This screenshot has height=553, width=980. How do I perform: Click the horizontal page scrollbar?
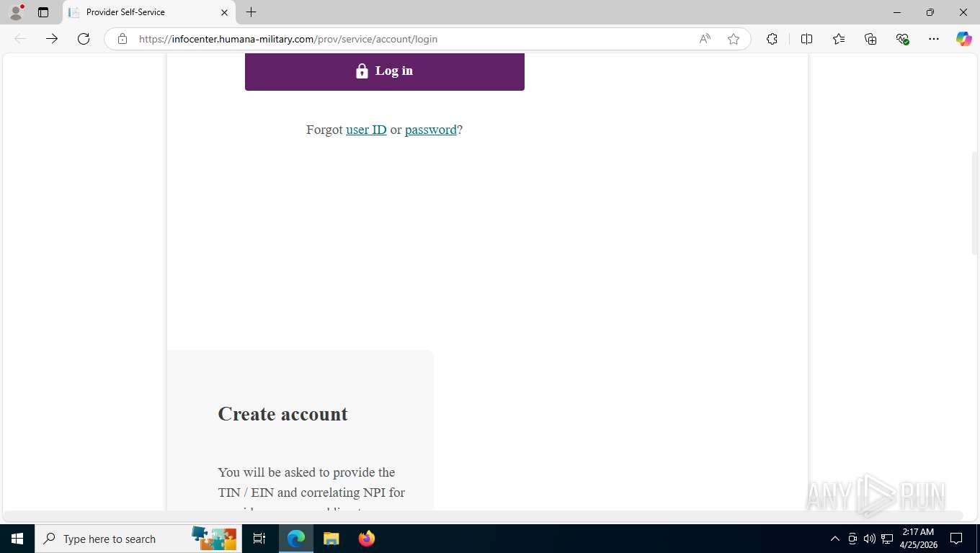tap(484, 516)
